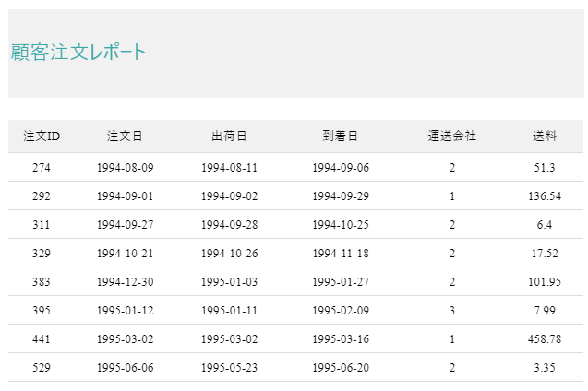Click the 注文ID column header
588x391 pixels.
(42, 136)
